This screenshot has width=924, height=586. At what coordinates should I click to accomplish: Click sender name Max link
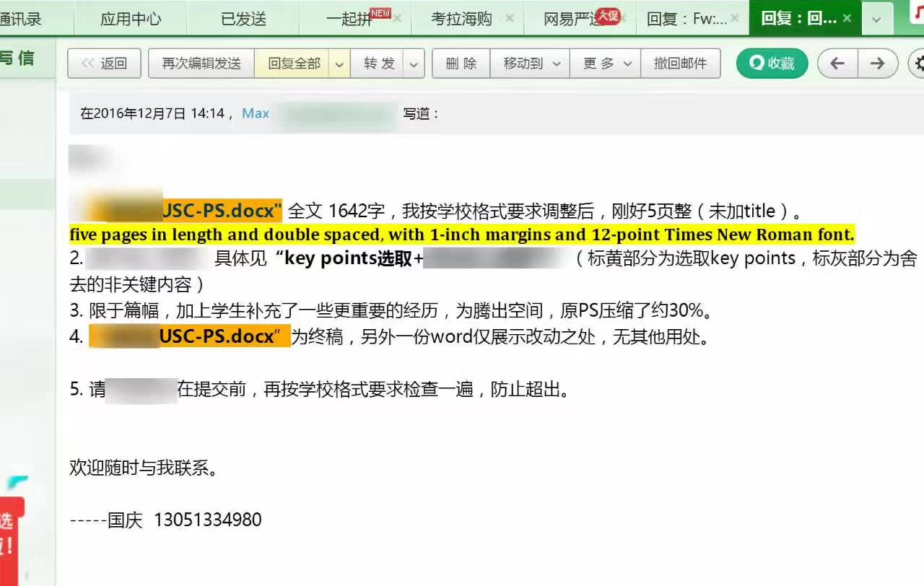(x=256, y=113)
